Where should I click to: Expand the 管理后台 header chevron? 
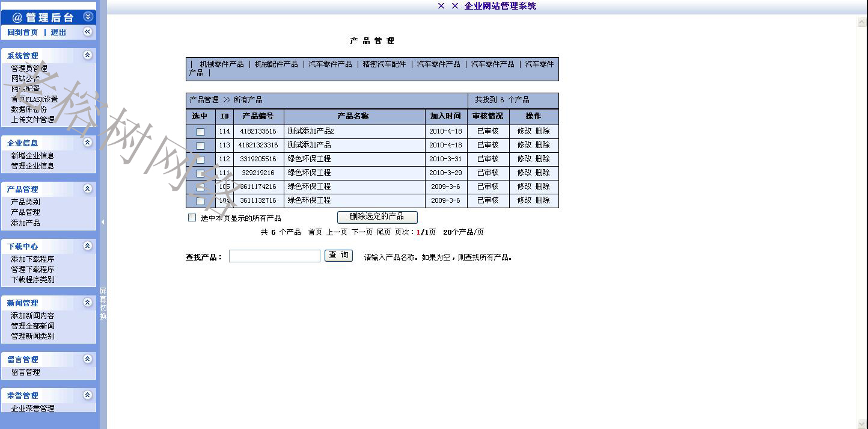88,17
